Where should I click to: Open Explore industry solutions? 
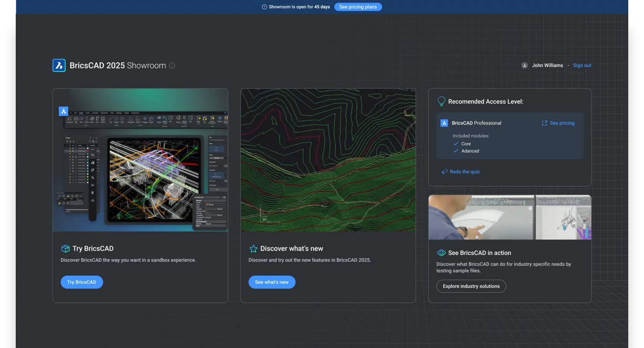[x=471, y=286]
